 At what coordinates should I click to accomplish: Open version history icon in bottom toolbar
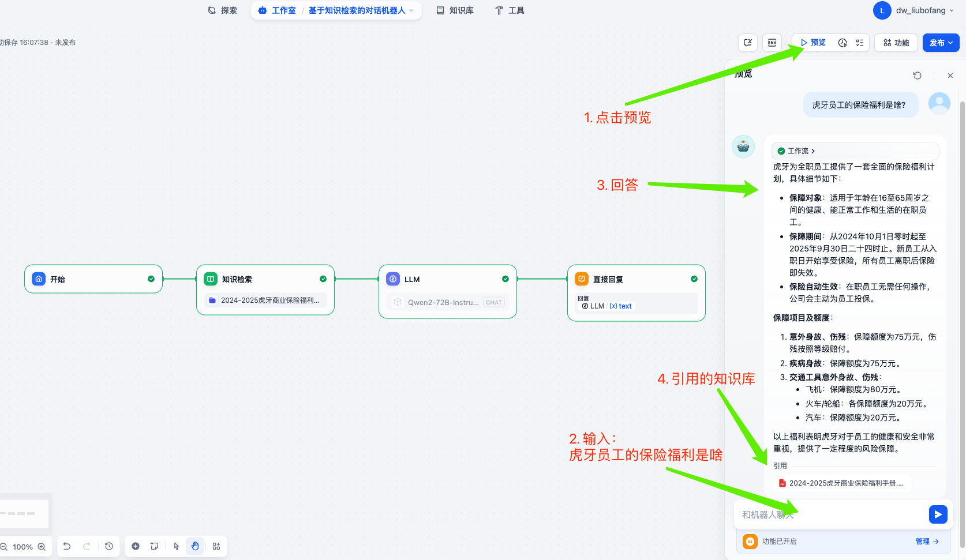(x=109, y=546)
